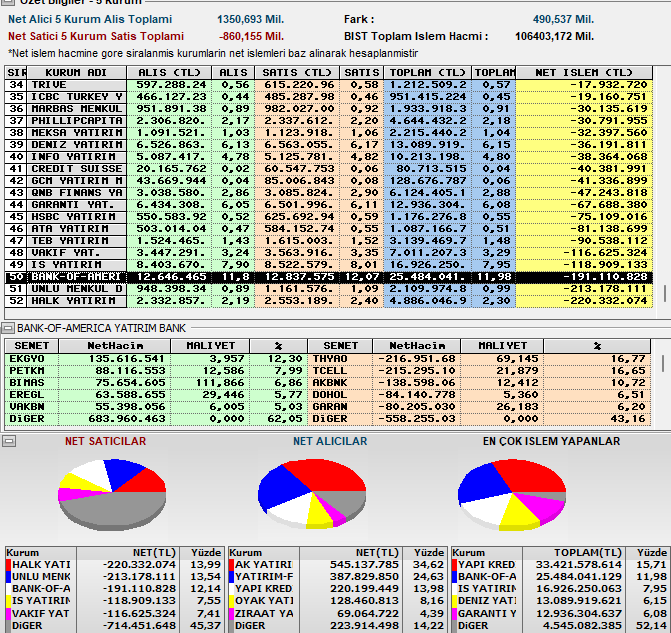Click the 106403,172 Mil. BIST volume value

(x=554, y=36)
